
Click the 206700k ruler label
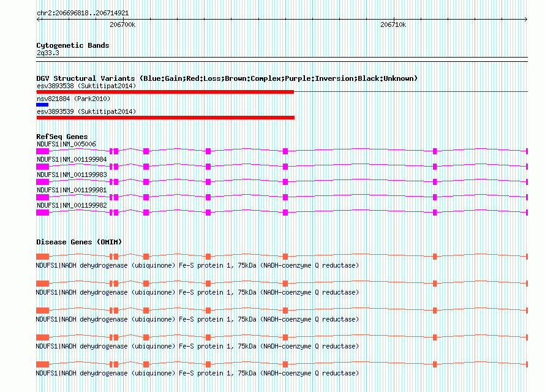pos(122,24)
